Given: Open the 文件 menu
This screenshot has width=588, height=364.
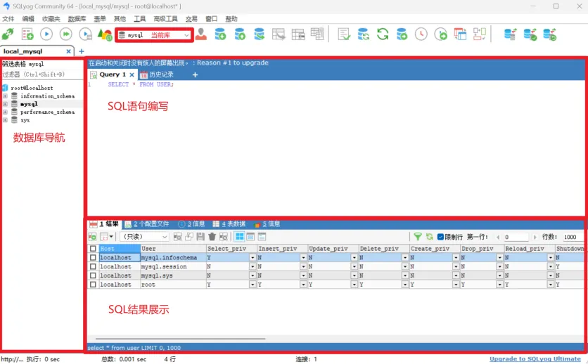Looking at the screenshot, I should (x=8, y=19).
